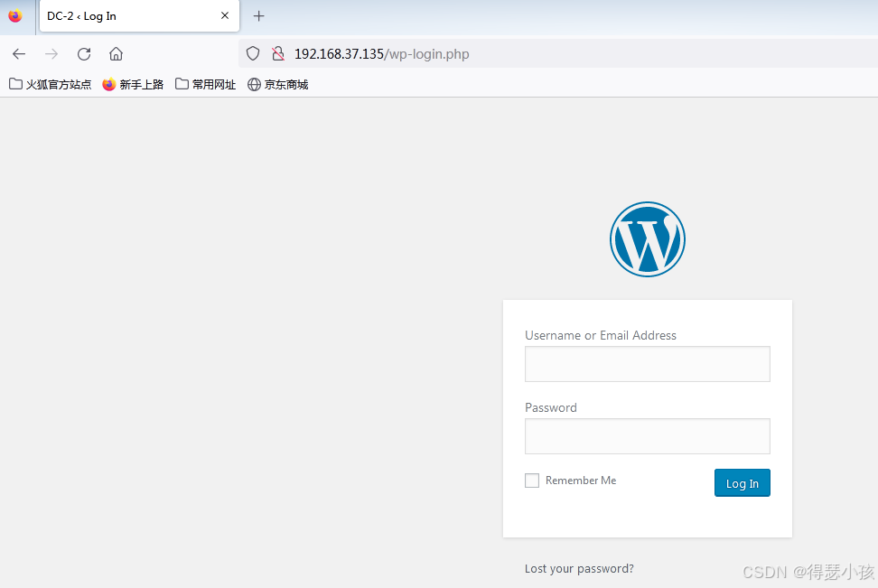Go back to the previous page
This screenshot has width=878, height=588.
[19, 54]
